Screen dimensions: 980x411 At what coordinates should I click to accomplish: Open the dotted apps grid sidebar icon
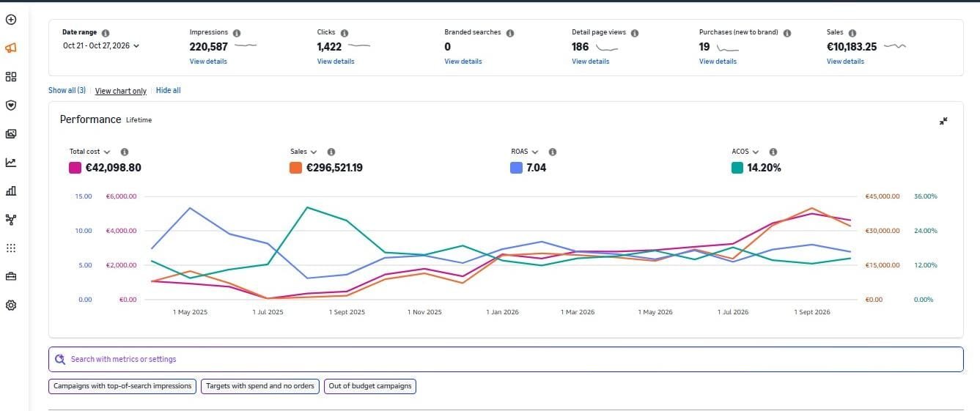click(11, 248)
